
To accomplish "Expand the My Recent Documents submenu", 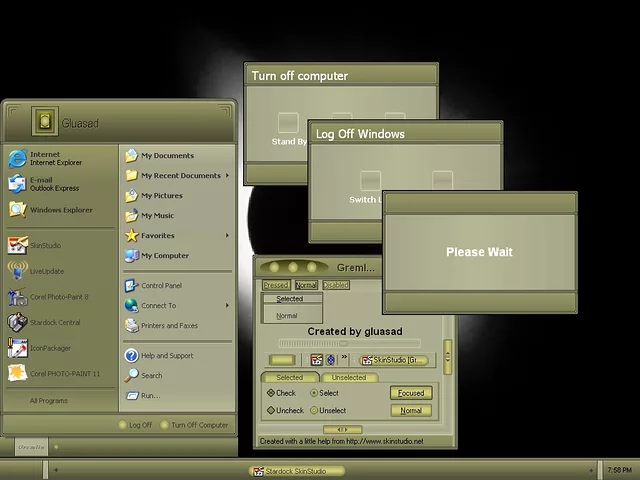I will pyautogui.click(x=227, y=176).
